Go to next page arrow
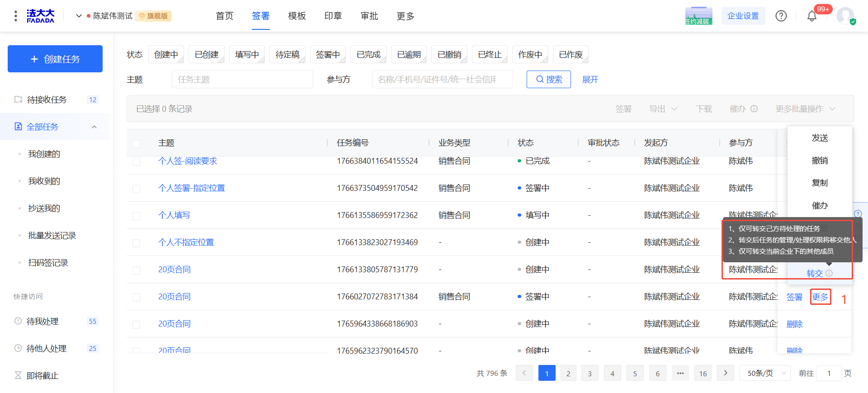 (x=726, y=373)
